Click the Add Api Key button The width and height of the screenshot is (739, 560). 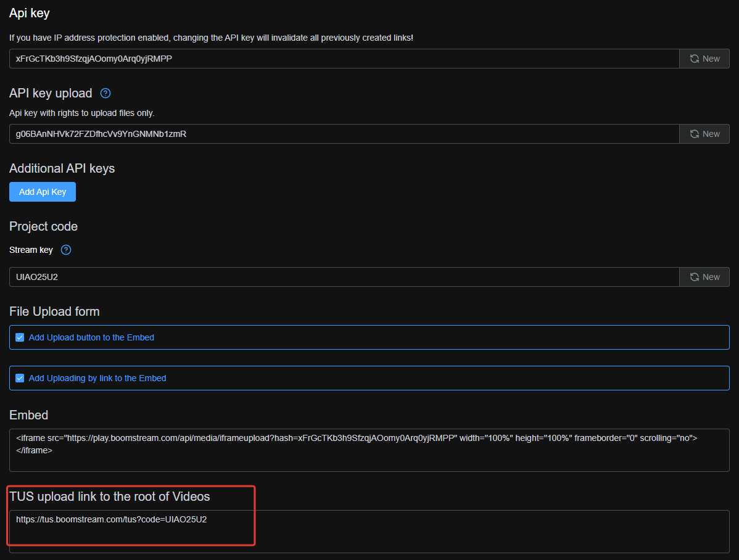43,192
